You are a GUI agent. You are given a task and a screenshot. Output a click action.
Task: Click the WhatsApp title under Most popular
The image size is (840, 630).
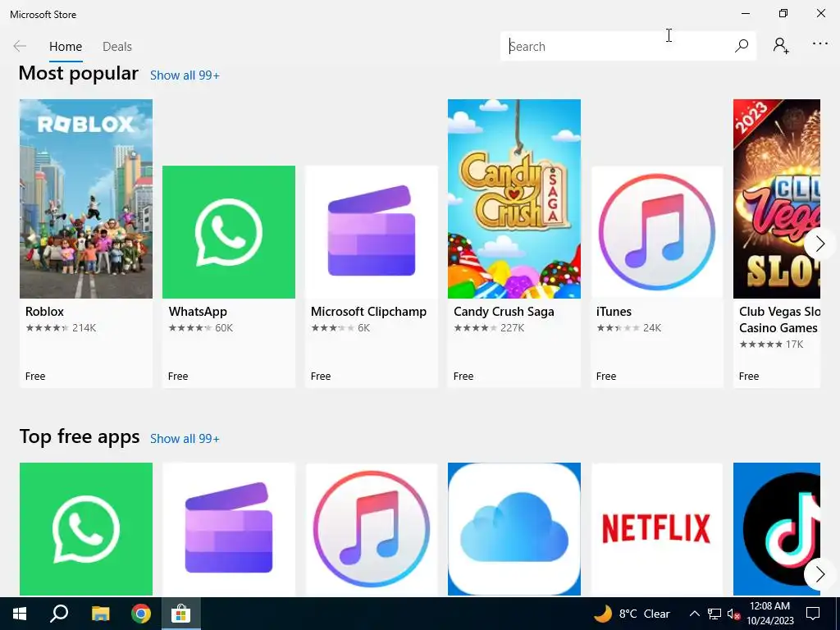[x=198, y=311]
